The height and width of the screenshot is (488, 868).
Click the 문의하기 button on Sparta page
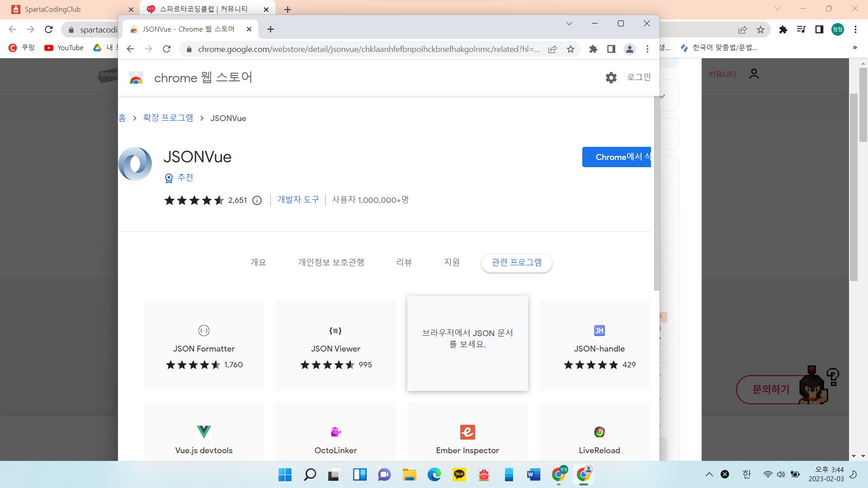point(771,389)
